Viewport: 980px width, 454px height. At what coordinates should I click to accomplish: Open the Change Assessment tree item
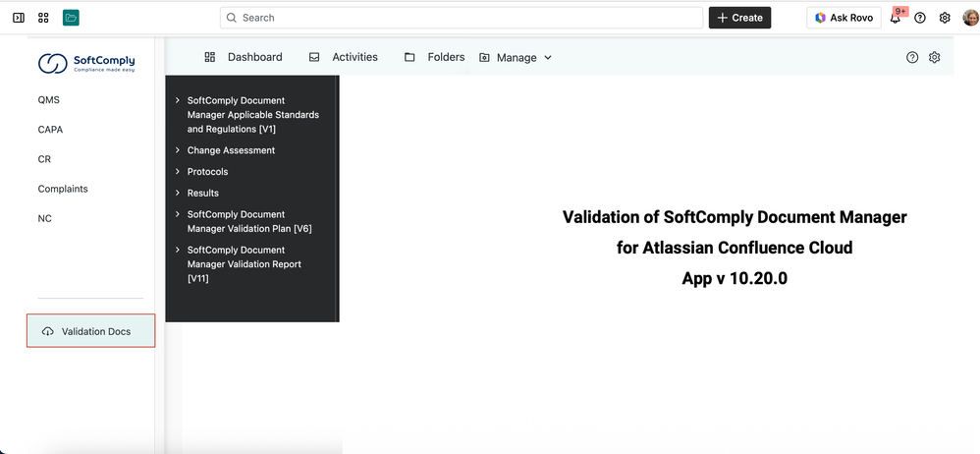click(231, 150)
